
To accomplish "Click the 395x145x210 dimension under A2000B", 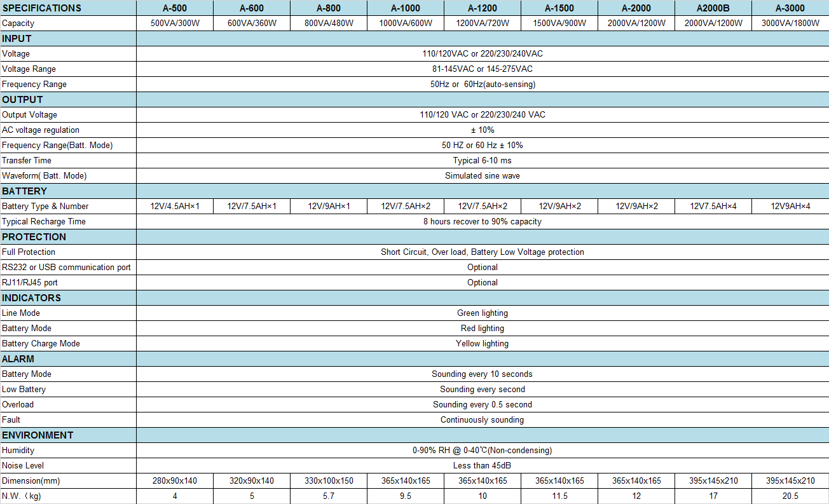I will (713, 481).
